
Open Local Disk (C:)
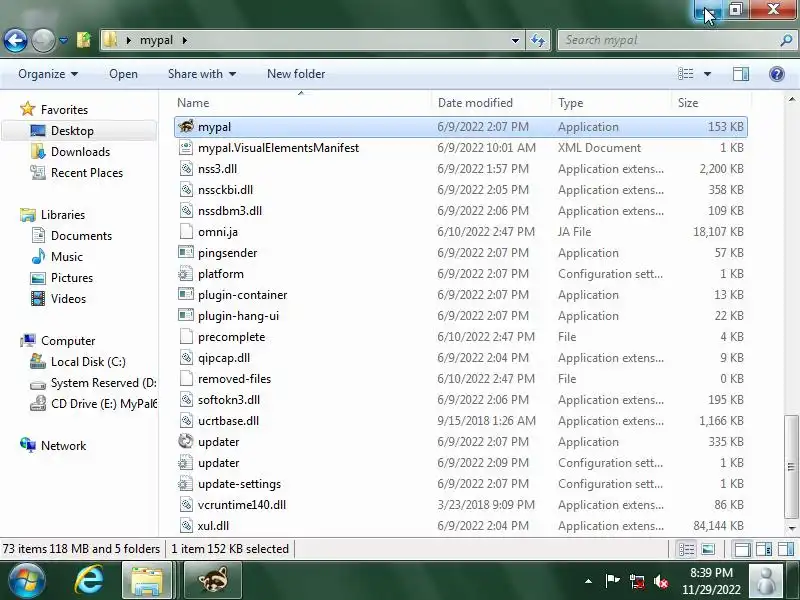(x=88, y=362)
